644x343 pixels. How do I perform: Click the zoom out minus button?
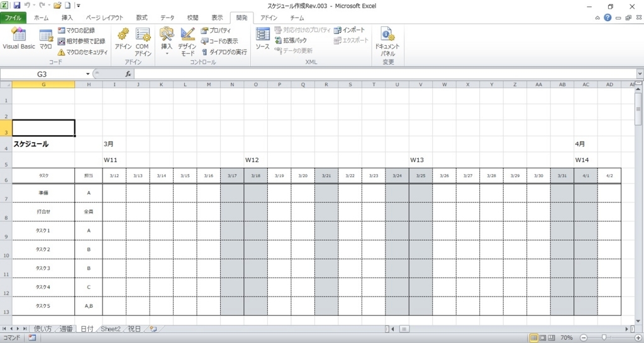click(584, 338)
